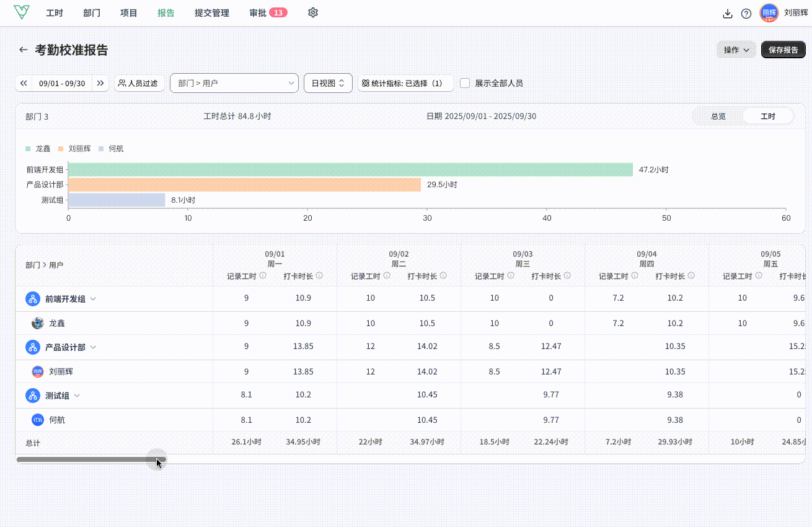Go to the 提交管理 menu item

click(211, 13)
